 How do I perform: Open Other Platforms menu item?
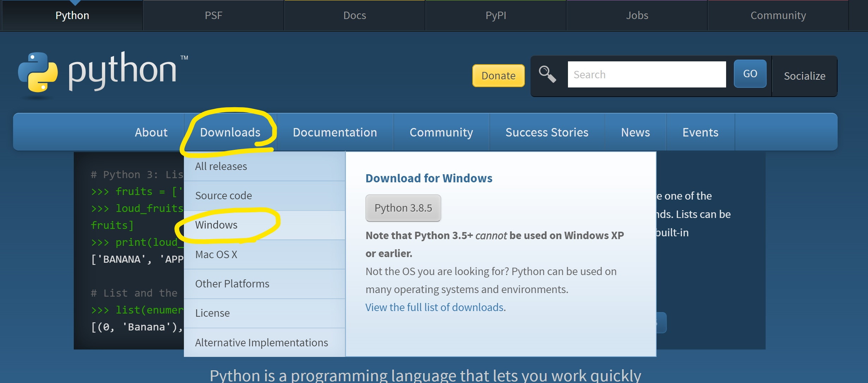click(232, 284)
